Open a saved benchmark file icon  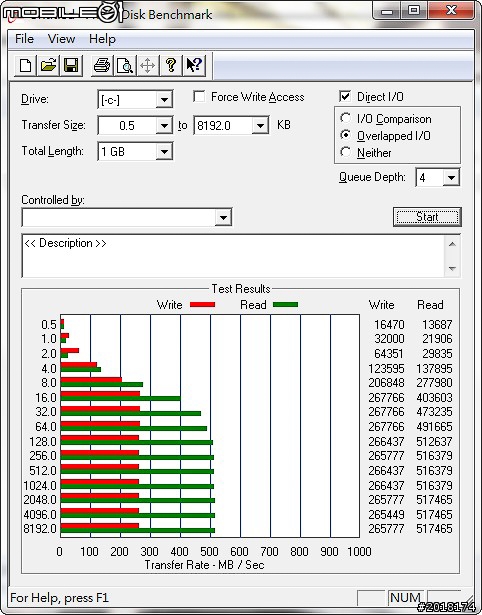(48, 65)
